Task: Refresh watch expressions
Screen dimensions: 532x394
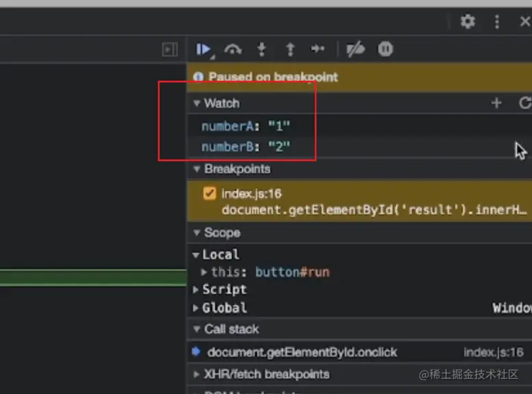Action: tap(525, 103)
